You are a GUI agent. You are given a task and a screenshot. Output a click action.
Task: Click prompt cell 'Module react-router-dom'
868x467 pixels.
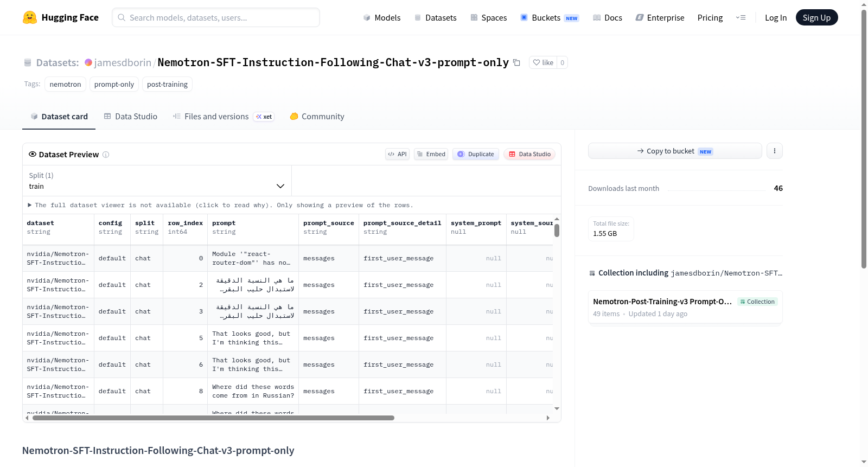pos(253,259)
